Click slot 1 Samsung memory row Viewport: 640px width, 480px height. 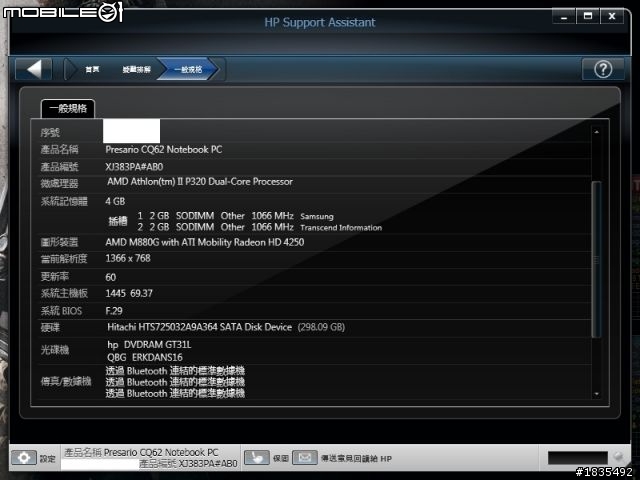click(236, 216)
